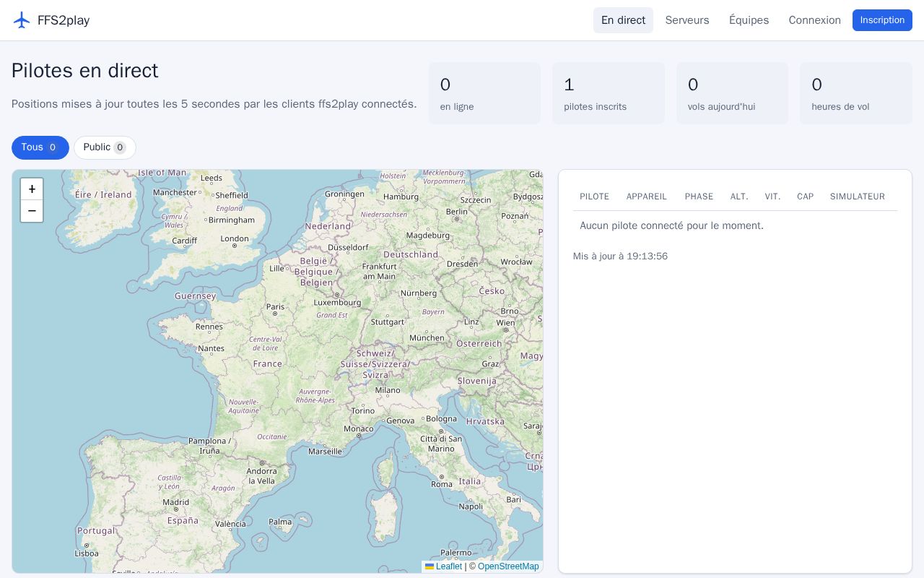Go to the Serveurs page
Viewport: 924px width, 578px height.
coord(687,20)
